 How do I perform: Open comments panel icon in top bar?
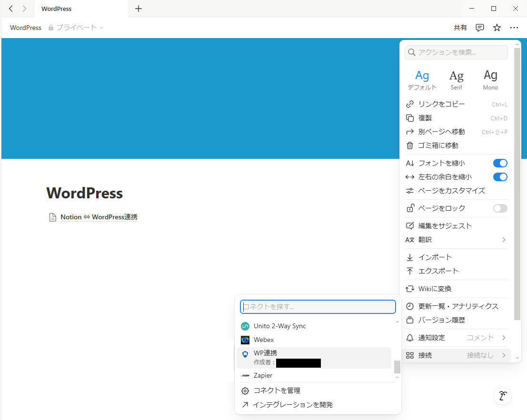pos(480,28)
